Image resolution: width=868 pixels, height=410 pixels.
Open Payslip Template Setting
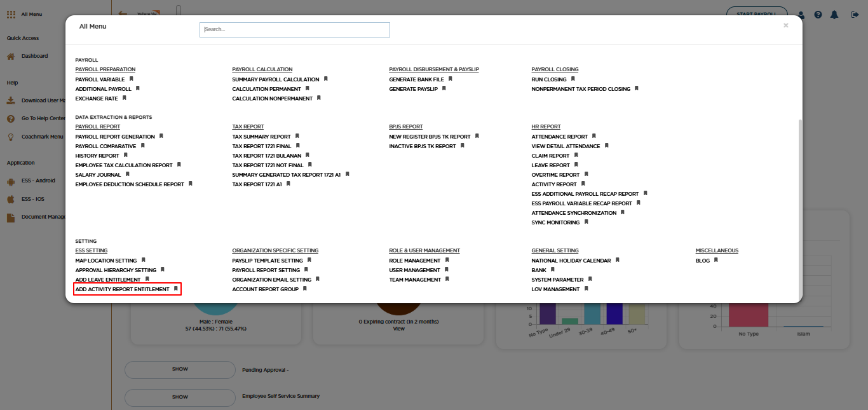click(268, 261)
